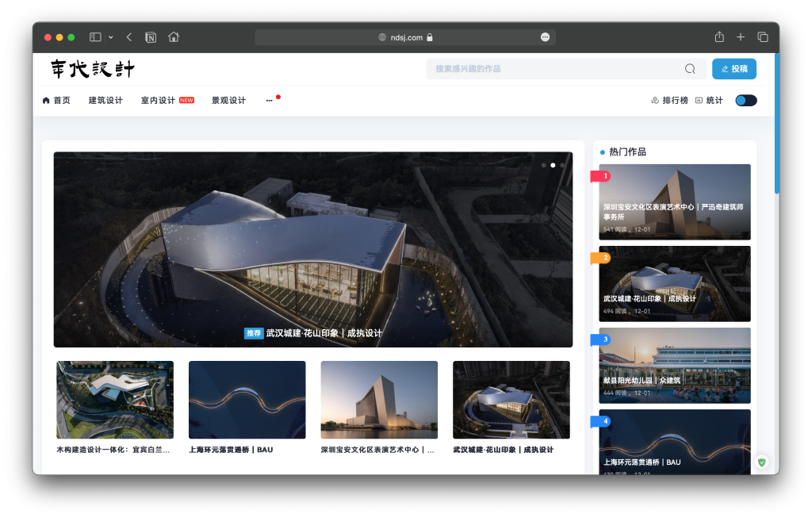Open a new browser tab
Screen dimensions: 812x518
[x=741, y=36]
